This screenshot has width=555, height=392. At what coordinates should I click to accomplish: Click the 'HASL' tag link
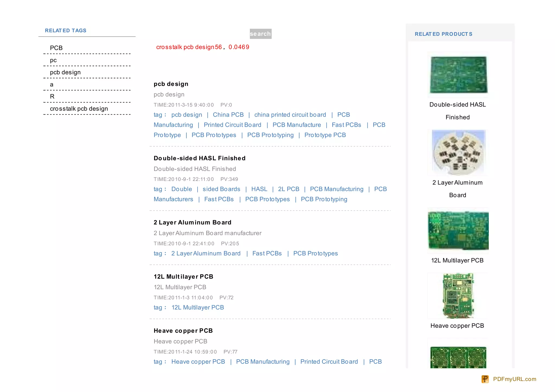(x=259, y=189)
